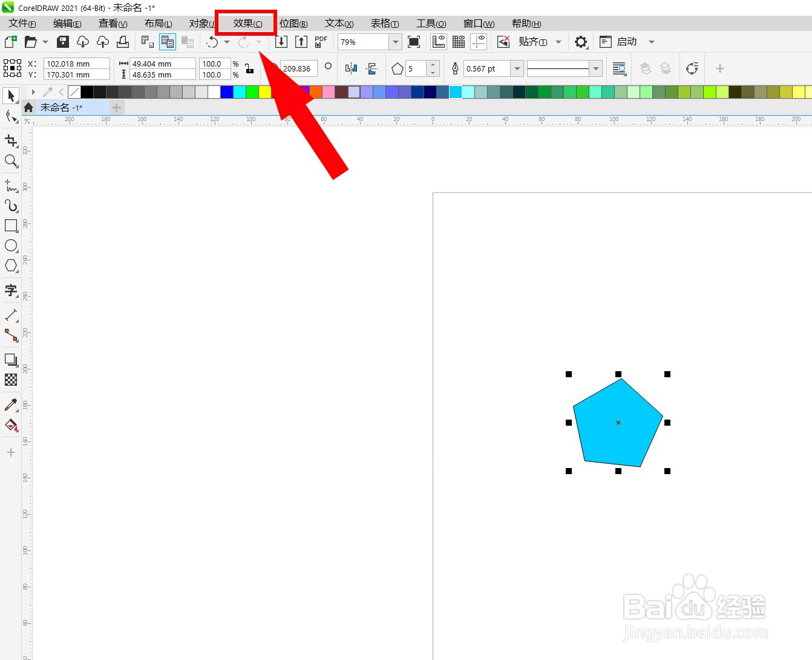This screenshot has height=660, width=812.
Task: Toggle show grid
Action: click(459, 42)
